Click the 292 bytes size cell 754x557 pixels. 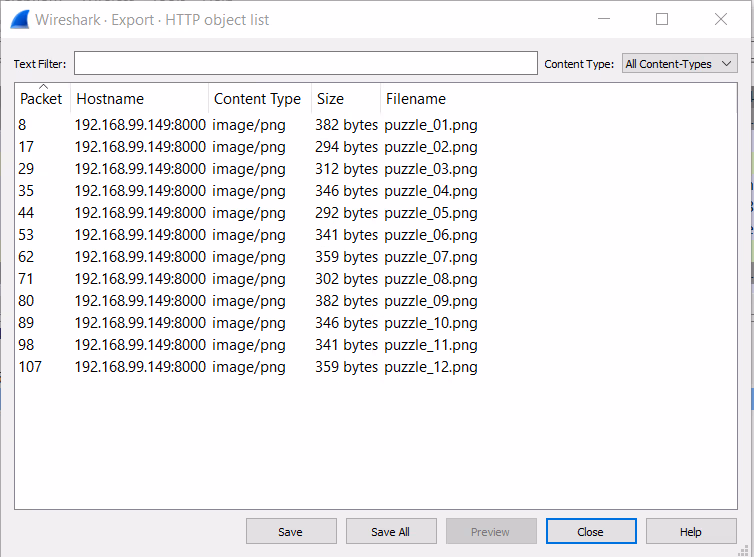(x=346, y=213)
